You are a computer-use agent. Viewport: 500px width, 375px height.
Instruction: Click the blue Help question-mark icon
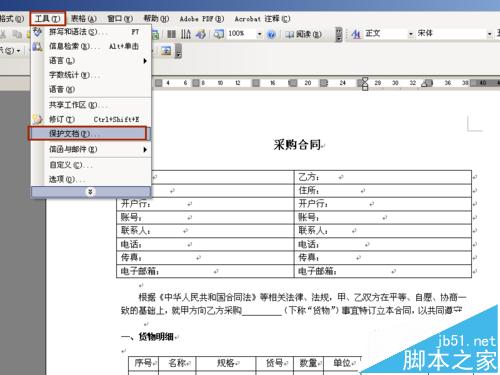click(x=271, y=34)
